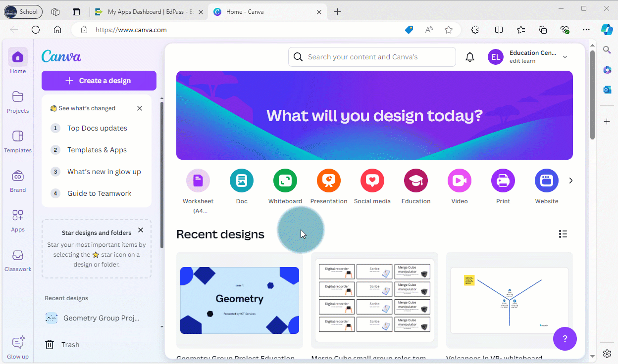Open the Templates sidebar icon

click(x=18, y=136)
